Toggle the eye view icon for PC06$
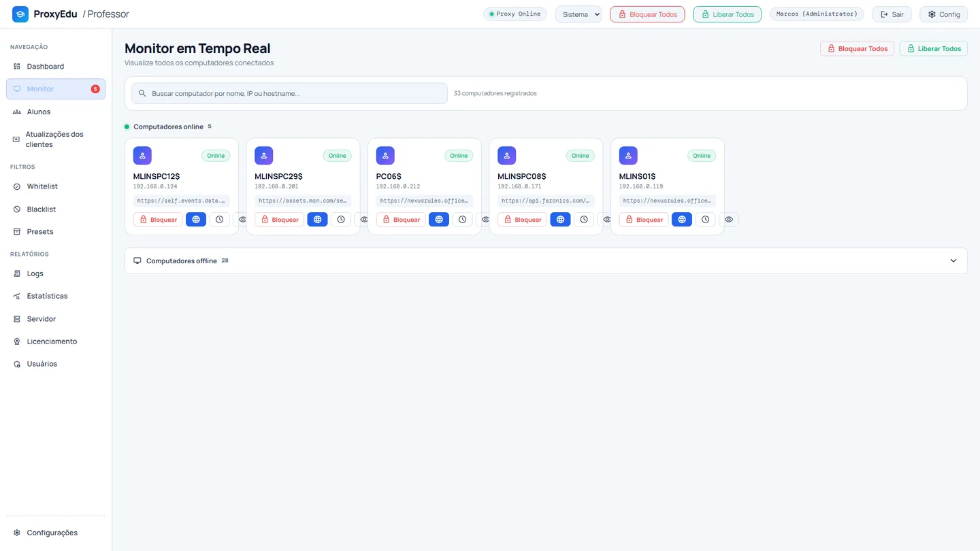 coord(485,220)
